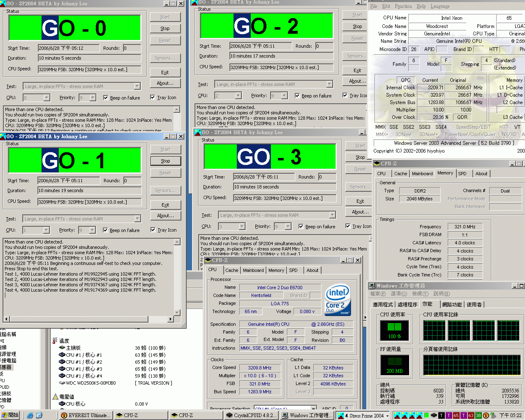Image resolution: width=525 pixels, height=420 pixels.
Task: Click the PF 使用量 meter showing 200 MB
Action: point(394,366)
